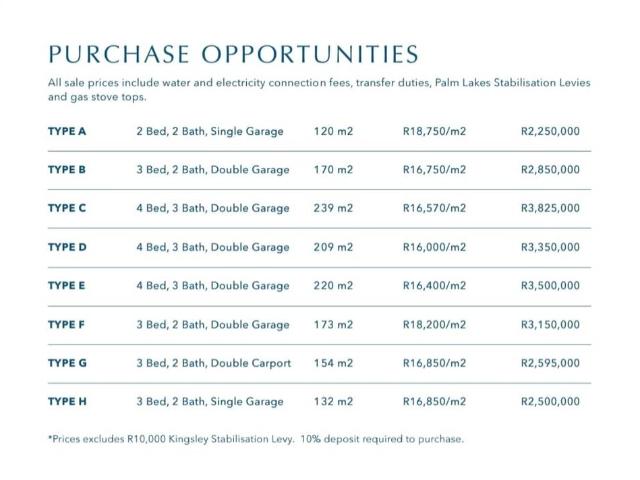
Task: Select the R3,825,000 price for Type C
Action: (550, 208)
